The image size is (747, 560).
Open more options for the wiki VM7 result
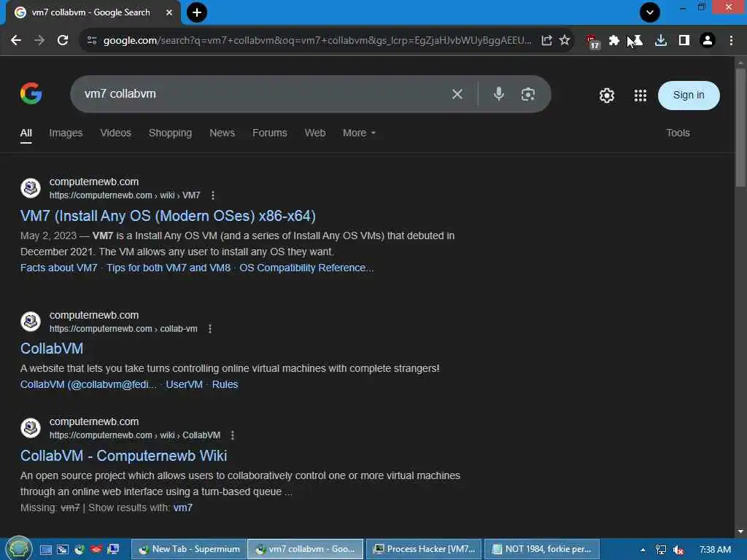tap(213, 195)
